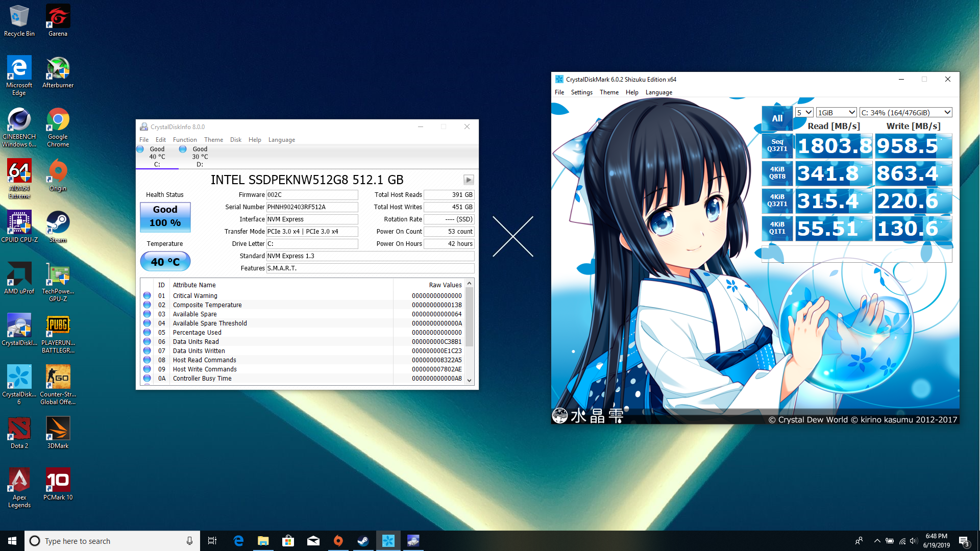Image resolution: width=980 pixels, height=551 pixels.
Task: Open the Language menu in CrystalDiskMark
Action: pyautogui.click(x=659, y=92)
